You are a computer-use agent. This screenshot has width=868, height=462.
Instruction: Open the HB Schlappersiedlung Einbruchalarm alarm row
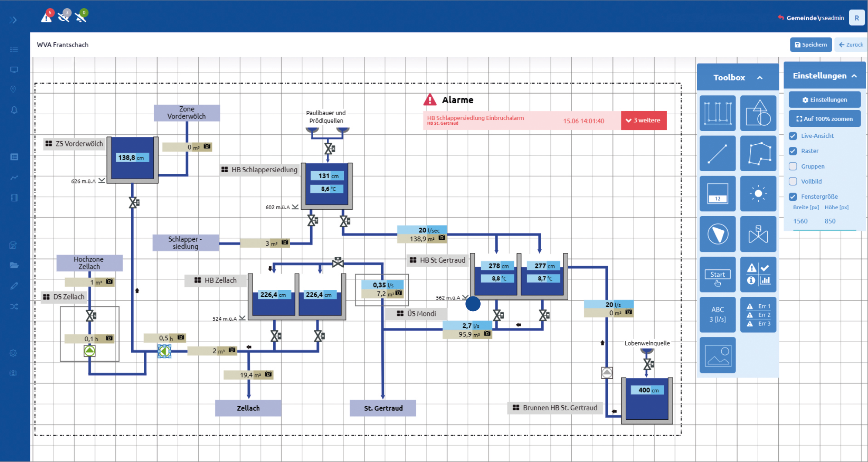click(522, 121)
